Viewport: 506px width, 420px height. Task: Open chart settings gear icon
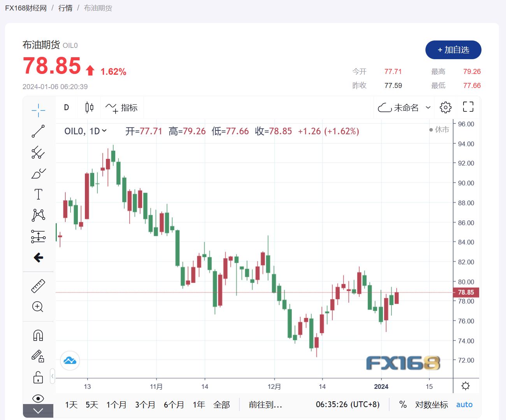[x=445, y=107]
